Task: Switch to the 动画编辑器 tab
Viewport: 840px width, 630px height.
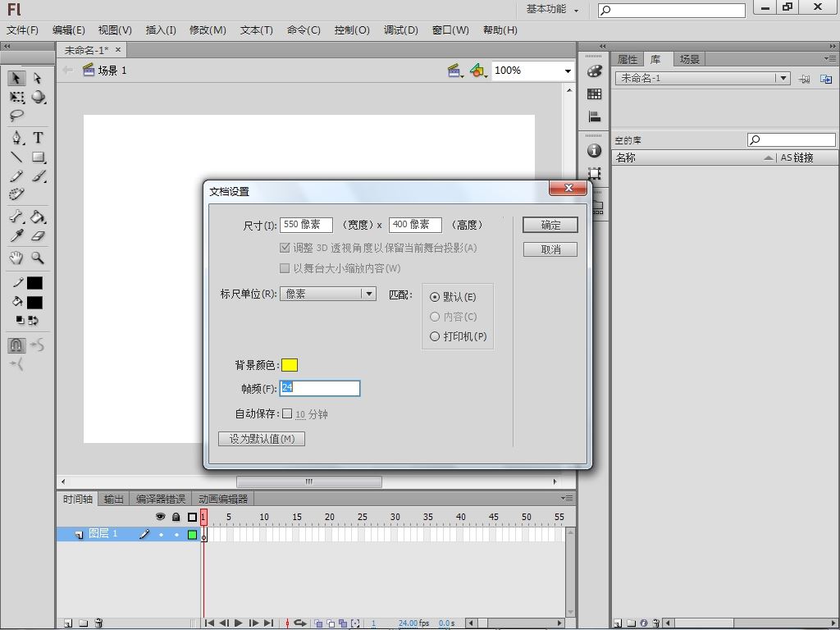Action: click(x=223, y=500)
